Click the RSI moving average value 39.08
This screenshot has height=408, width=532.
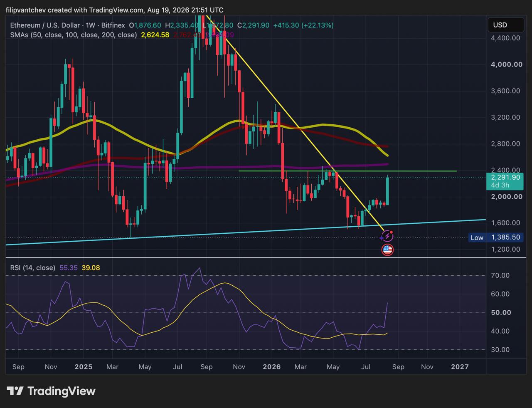click(x=91, y=268)
